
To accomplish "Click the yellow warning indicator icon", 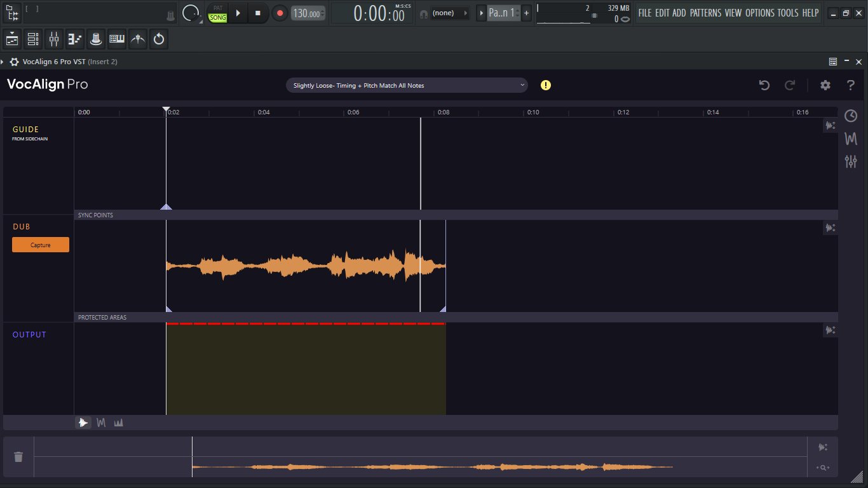I will 546,85.
